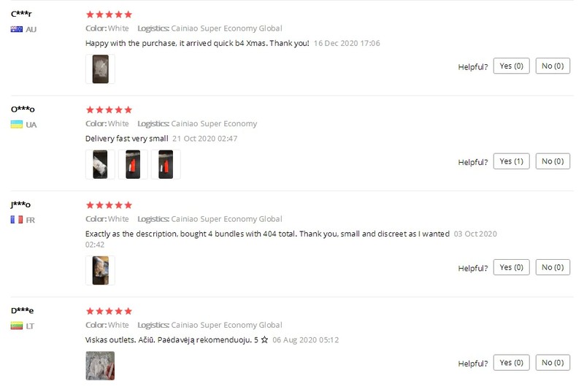Open first photo in O***o's review

[100, 164]
